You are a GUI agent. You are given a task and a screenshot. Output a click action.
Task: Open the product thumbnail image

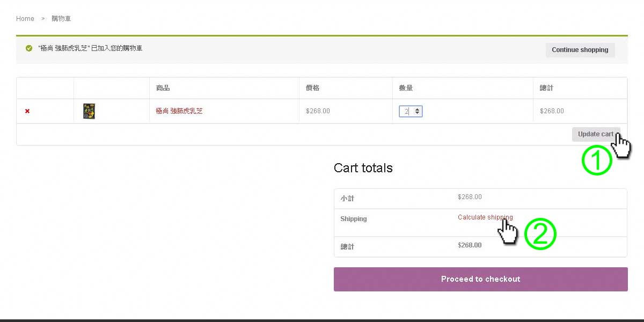coord(89,111)
